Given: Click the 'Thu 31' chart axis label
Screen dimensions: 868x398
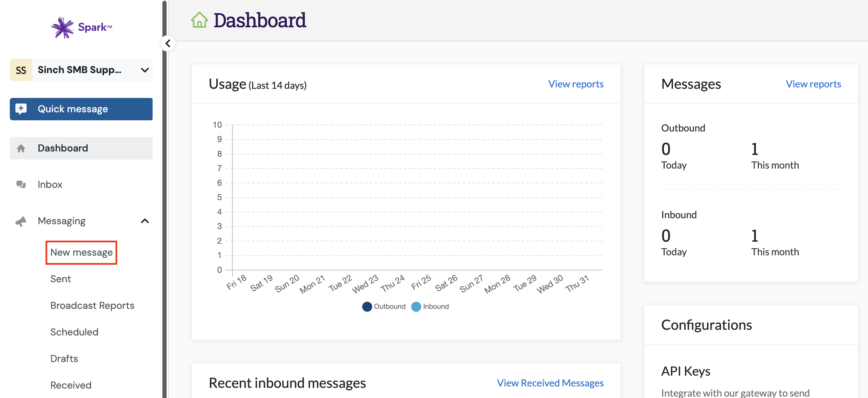Looking at the screenshot, I should [577, 284].
